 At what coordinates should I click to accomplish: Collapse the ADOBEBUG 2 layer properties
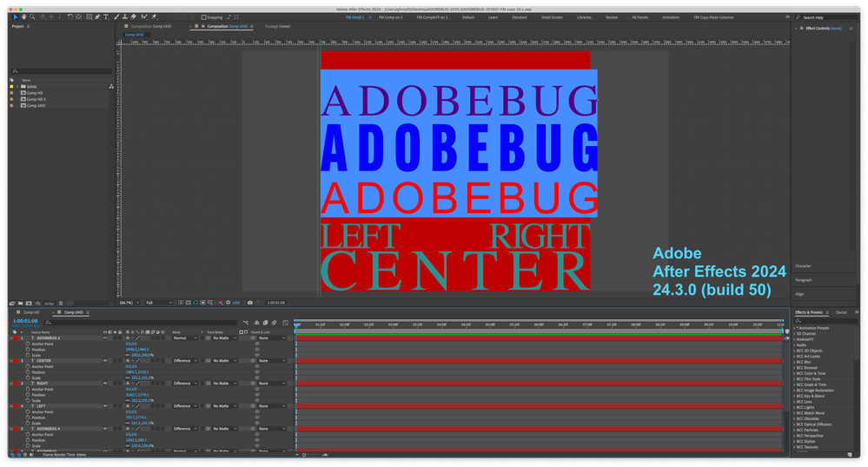(x=11, y=338)
